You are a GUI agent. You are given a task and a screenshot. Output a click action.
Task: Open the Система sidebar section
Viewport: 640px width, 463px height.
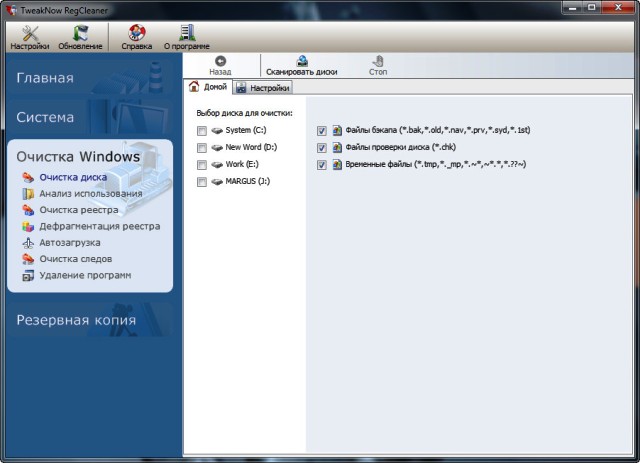tap(90, 118)
